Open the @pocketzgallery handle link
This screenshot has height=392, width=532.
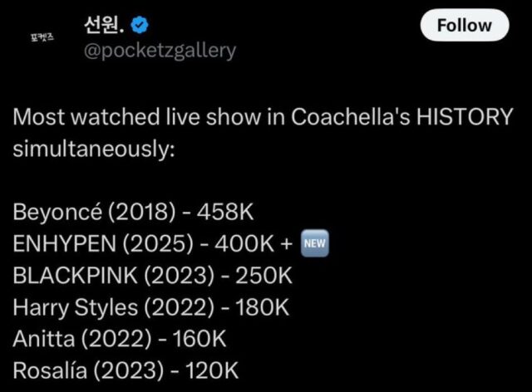tap(160, 51)
